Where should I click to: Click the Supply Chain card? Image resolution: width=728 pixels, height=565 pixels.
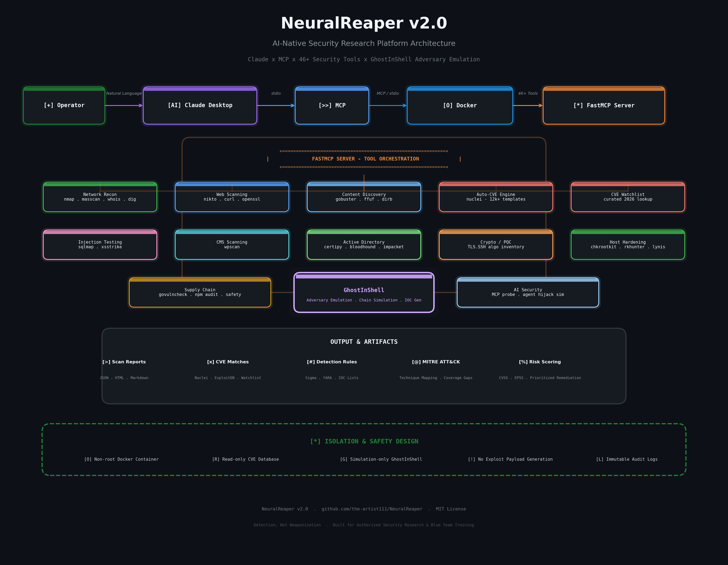(x=200, y=292)
